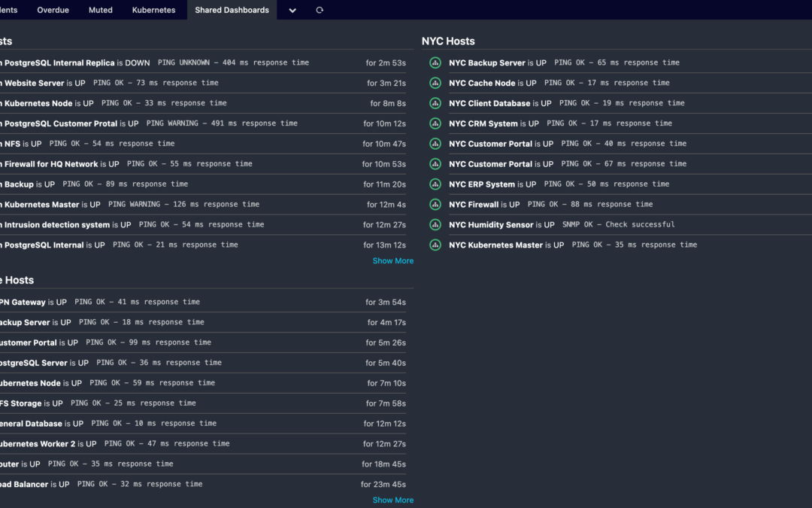Open NYC Humidity Sensor host
Image resolution: width=812 pixels, height=508 pixels.
[491, 224]
